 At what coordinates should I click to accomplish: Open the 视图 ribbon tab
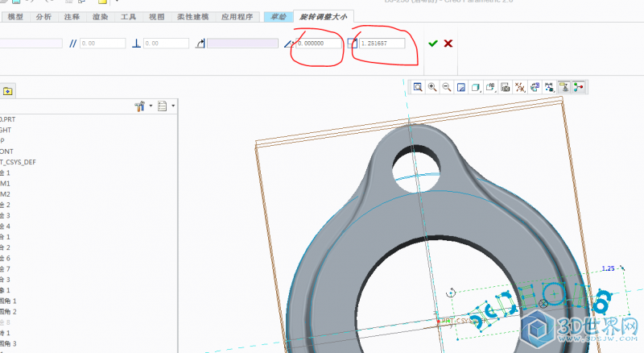(x=156, y=17)
